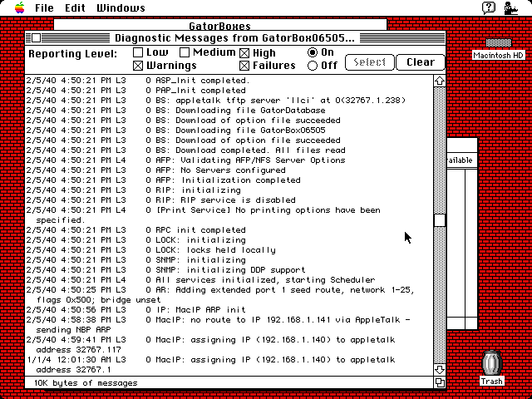Open the Edit menu
This screenshot has width=532, height=399.
pyautogui.click(x=75, y=7)
